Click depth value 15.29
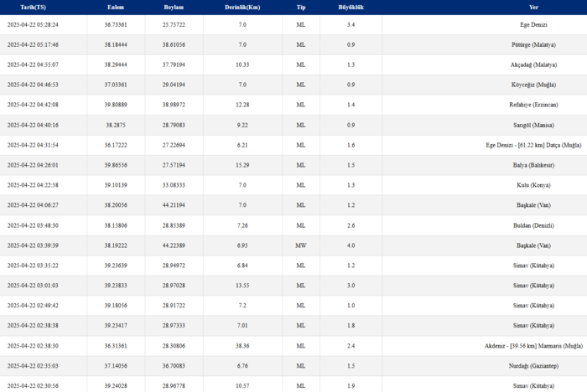587x392 pixels. coord(242,165)
